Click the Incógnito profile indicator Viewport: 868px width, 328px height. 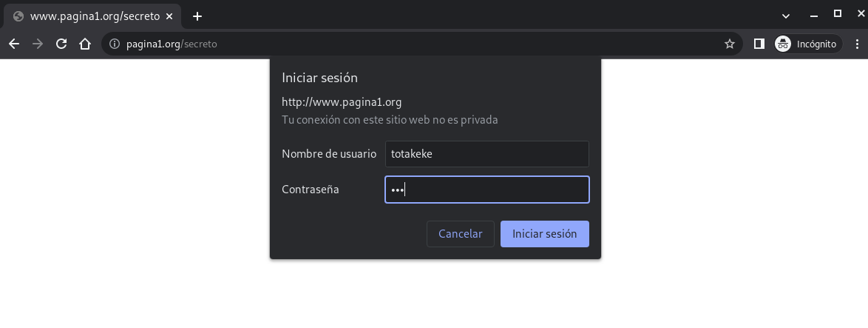tap(806, 44)
